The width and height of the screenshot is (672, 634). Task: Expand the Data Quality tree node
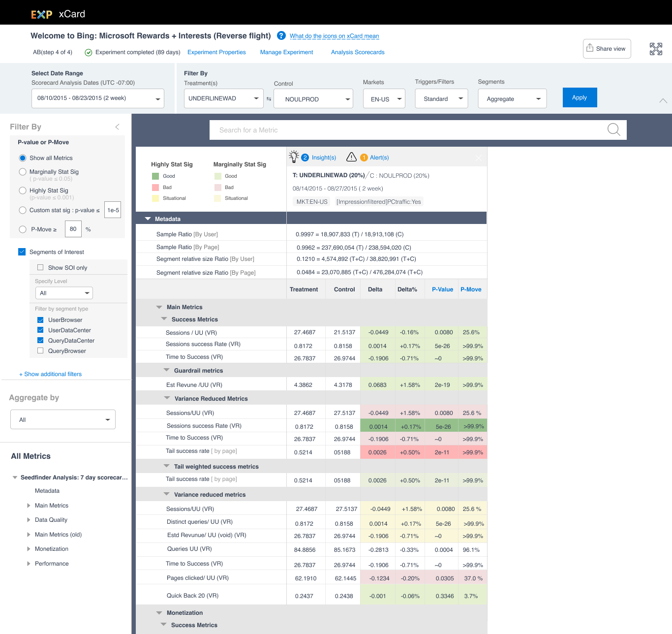click(29, 520)
